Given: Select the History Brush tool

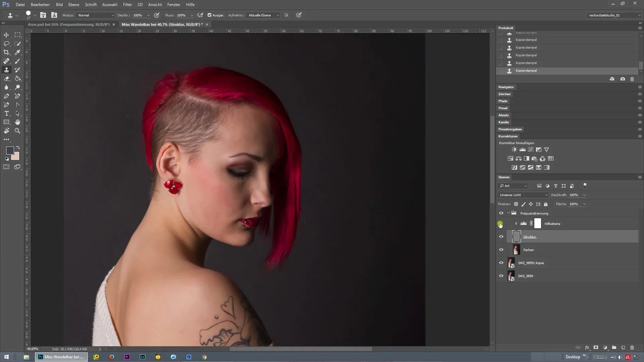Looking at the screenshot, I should 17,70.
